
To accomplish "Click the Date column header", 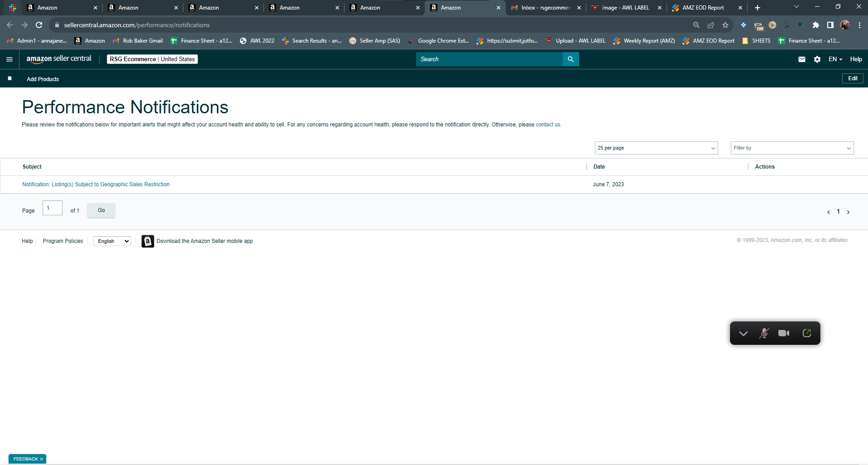I will tap(599, 167).
